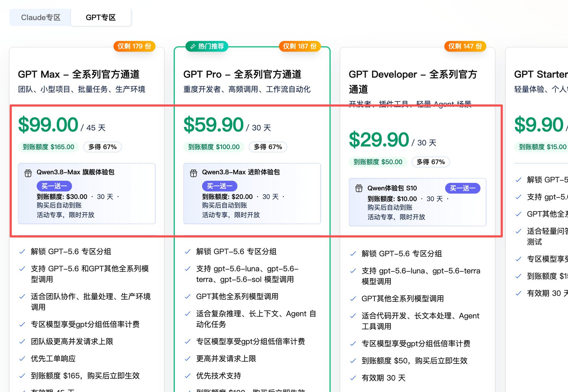
Task: Click the checkmark beside 到账额度 $165，购买后立即生效
Action: tap(22, 376)
